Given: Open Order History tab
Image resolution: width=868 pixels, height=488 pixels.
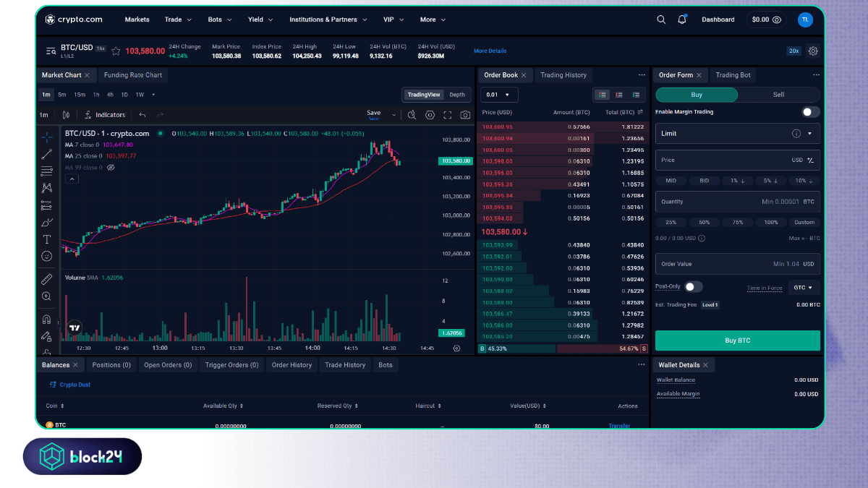Looking at the screenshot, I should click(292, 365).
